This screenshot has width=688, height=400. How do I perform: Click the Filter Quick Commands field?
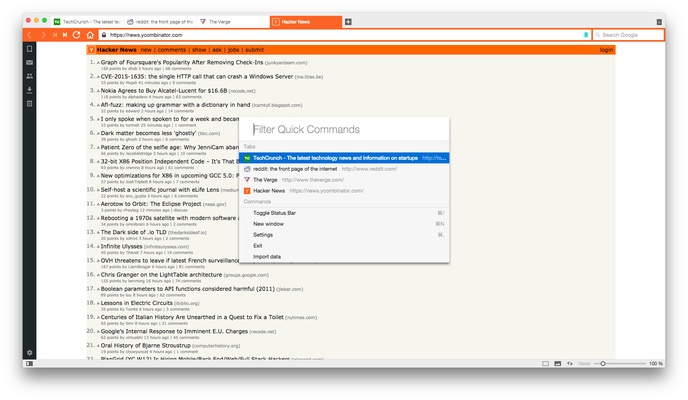pos(344,129)
